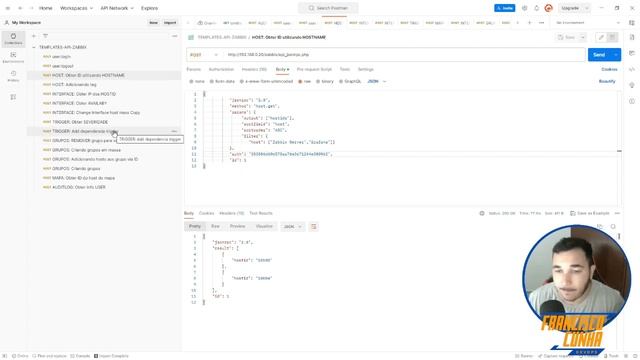This screenshot has width=640, height=360.
Task: Open the Collections sidebar panel
Action: (x=13, y=39)
